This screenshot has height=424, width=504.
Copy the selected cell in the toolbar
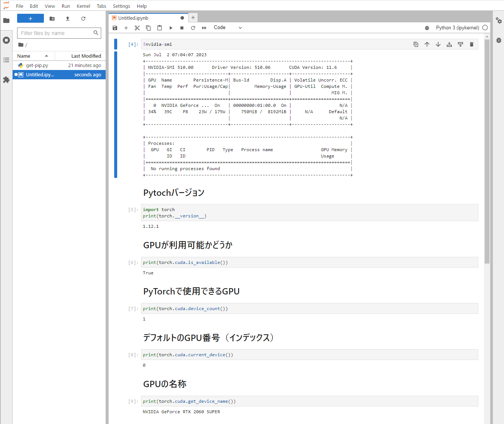[x=148, y=28]
